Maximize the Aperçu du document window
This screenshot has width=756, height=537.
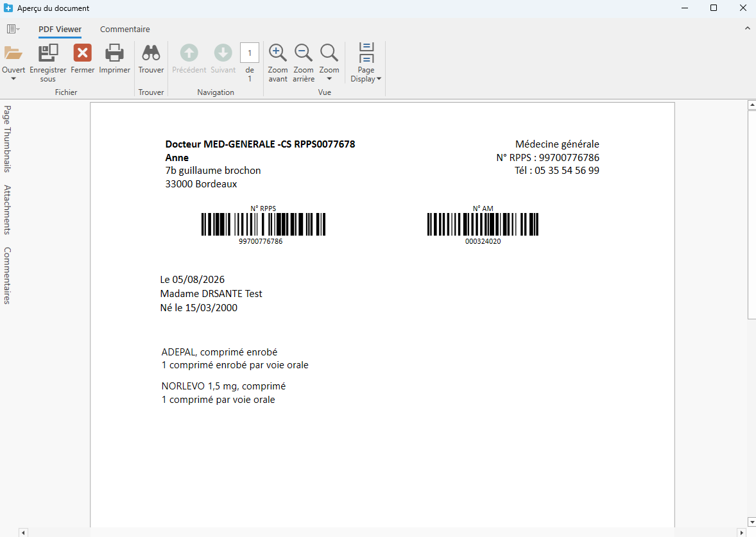tap(714, 8)
